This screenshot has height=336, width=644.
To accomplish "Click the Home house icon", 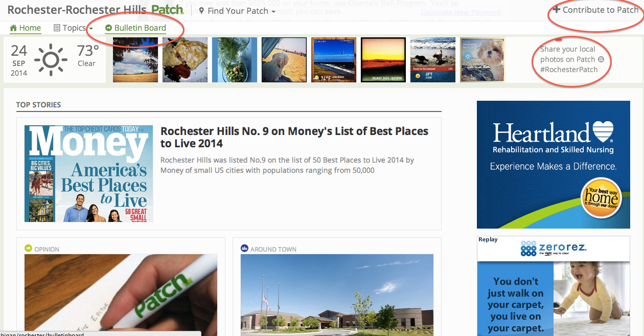I will coord(13,28).
